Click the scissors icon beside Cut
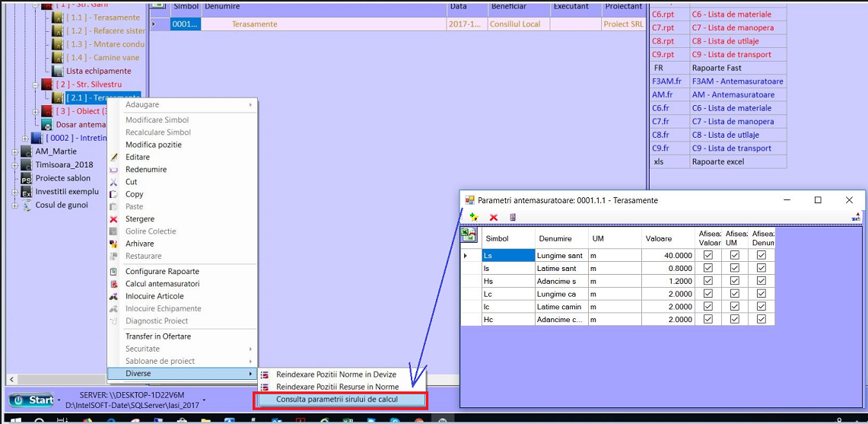The height and width of the screenshot is (424, 868). click(x=114, y=182)
